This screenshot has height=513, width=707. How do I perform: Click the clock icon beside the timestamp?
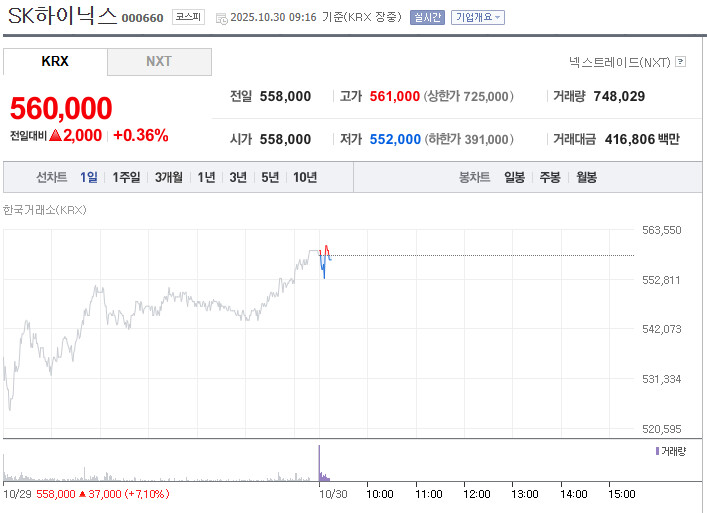tap(221, 18)
